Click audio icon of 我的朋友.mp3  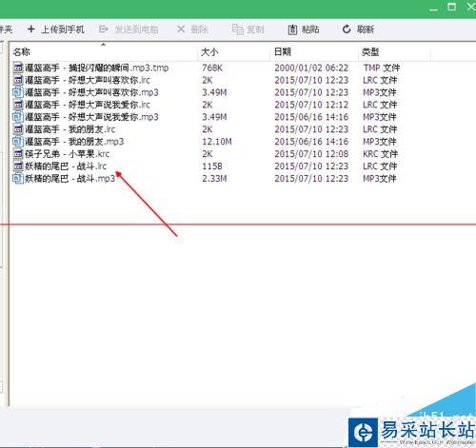pos(18,142)
